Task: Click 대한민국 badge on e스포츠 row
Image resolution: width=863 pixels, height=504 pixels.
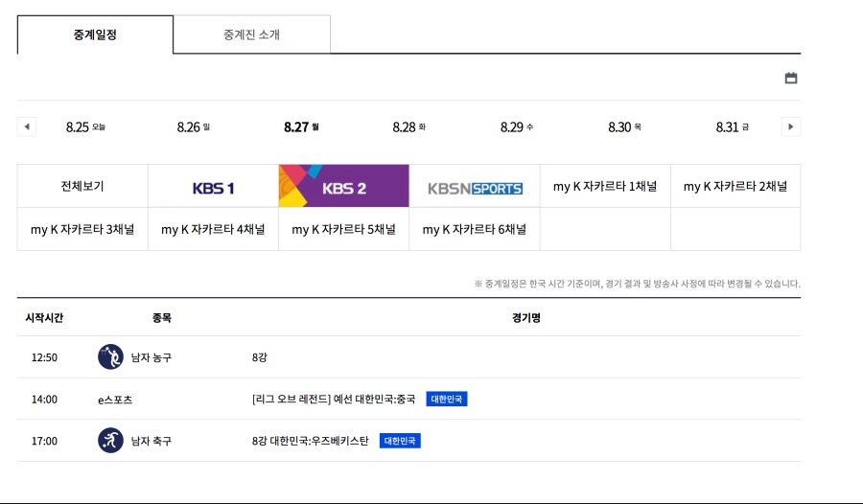Action: (447, 400)
